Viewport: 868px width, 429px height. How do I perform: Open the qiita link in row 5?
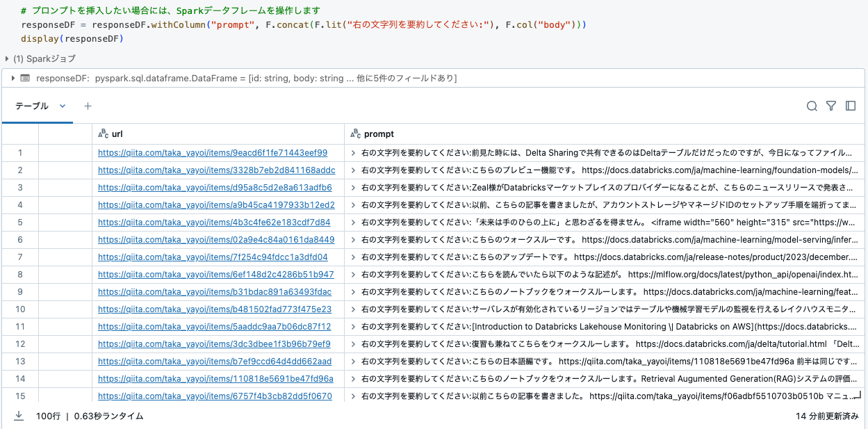coord(213,222)
